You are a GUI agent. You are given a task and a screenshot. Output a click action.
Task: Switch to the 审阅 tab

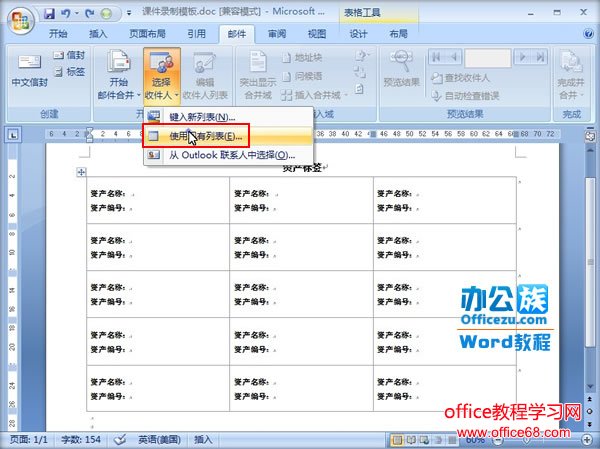[x=277, y=34]
